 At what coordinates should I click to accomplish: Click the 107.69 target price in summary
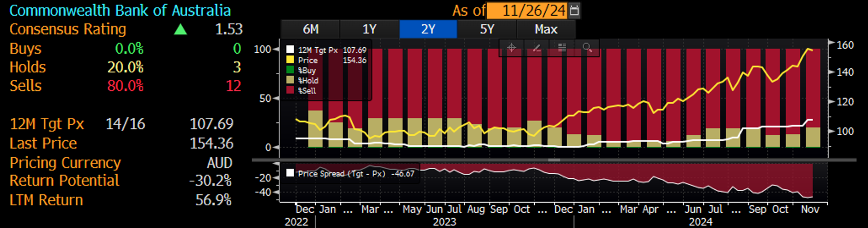tap(211, 124)
